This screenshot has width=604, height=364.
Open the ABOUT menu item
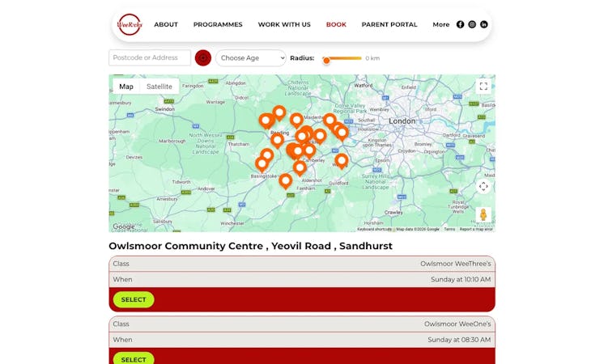pos(166,24)
